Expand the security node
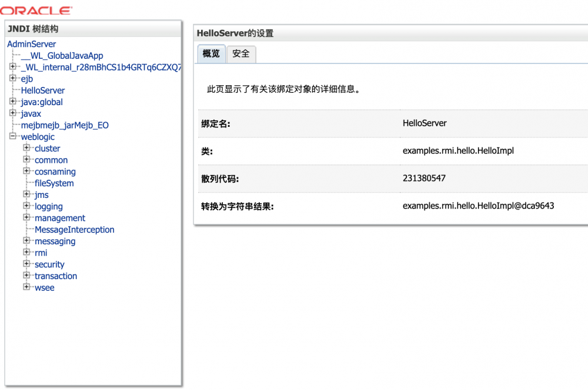 [26, 264]
